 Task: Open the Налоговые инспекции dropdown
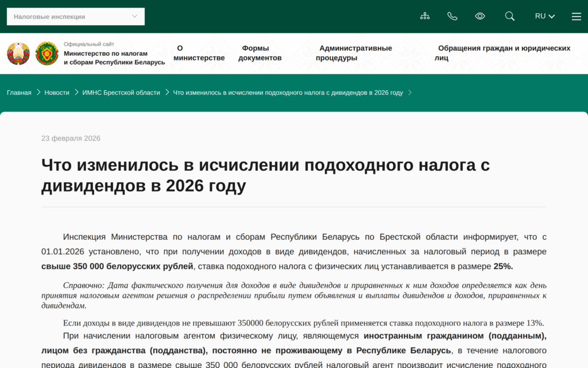point(76,17)
